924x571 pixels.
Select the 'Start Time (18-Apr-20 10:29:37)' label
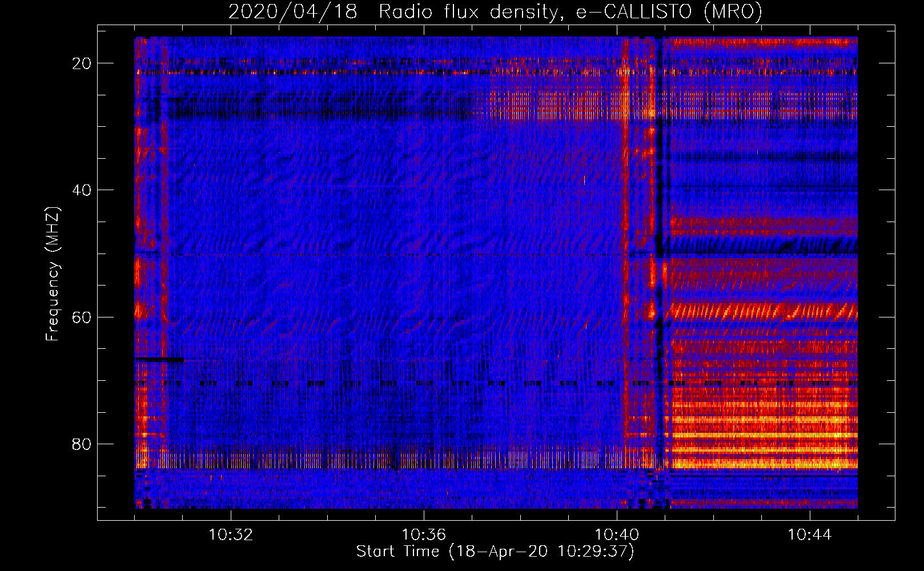point(496,552)
